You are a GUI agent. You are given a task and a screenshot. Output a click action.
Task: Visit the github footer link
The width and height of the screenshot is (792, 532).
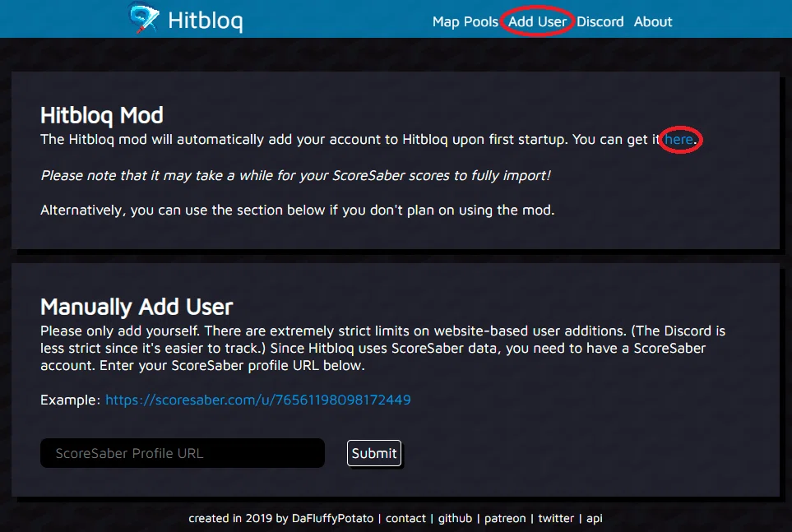tap(455, 518)
